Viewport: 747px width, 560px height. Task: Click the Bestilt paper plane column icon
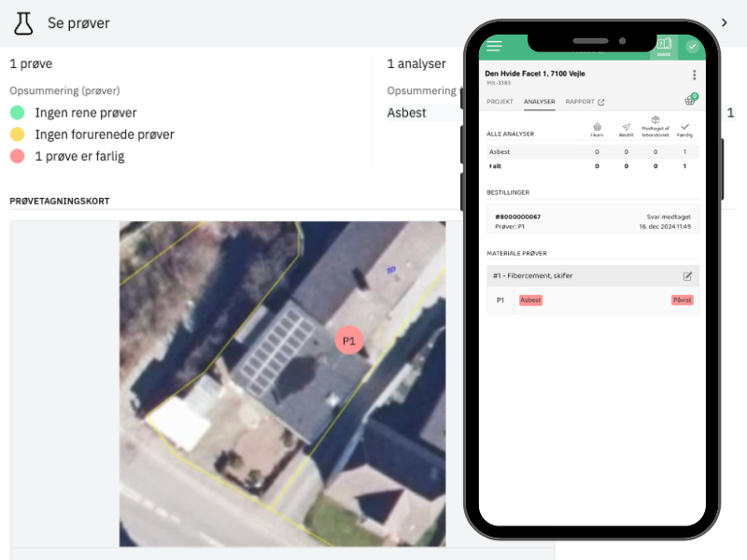pyautogui.click(x=626, y=129)
